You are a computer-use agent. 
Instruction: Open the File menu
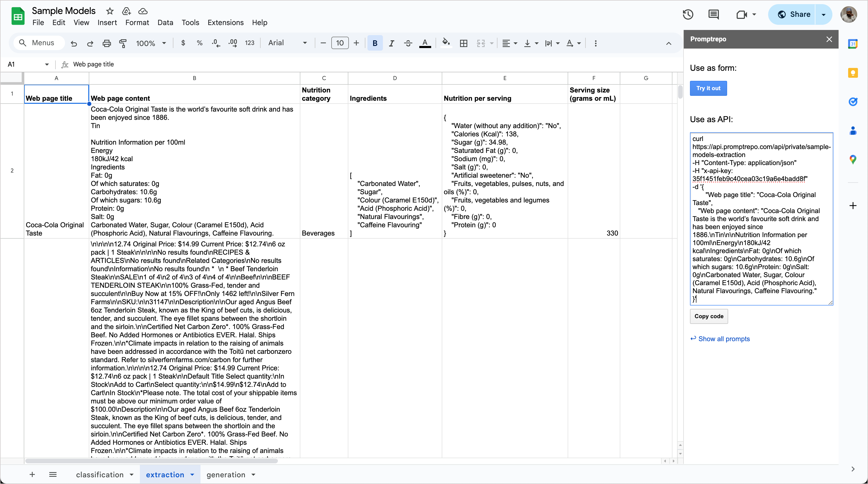38,22
